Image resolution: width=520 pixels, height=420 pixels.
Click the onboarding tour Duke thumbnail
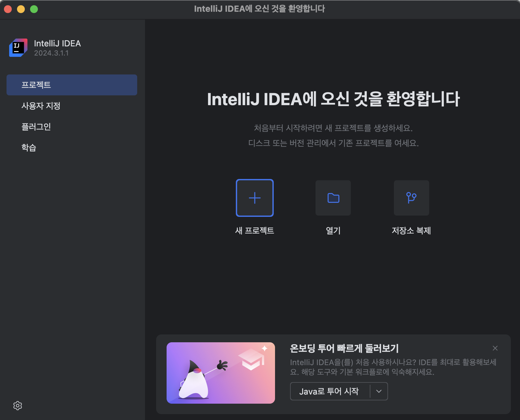pyautogui.click(x=221, y=373)
